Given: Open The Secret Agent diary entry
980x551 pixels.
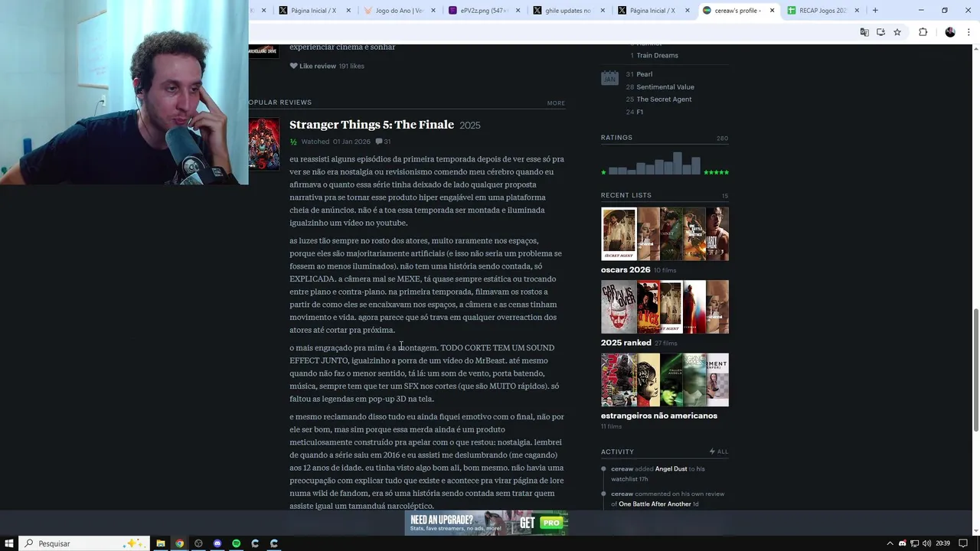Looking at the screenshot, I should (664, 99).
